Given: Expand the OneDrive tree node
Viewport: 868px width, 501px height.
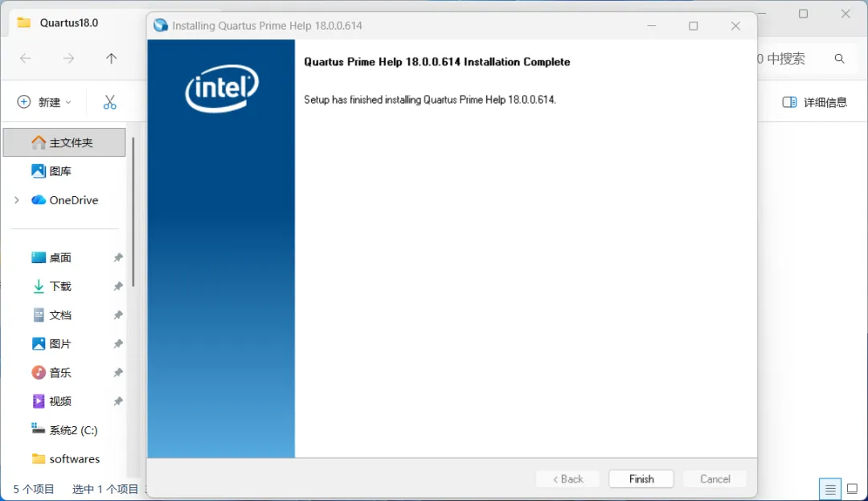Looking at the screenshot, I should pyautogui.click(x=17, y=200).
